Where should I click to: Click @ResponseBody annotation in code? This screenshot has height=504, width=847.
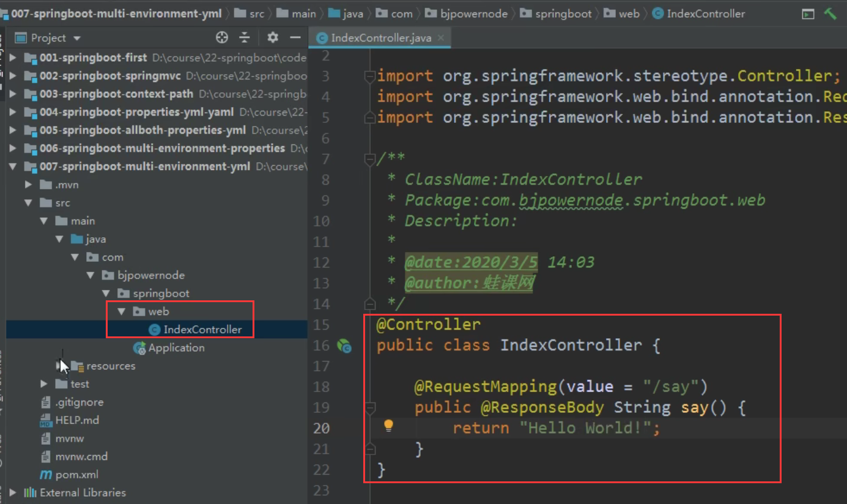[x=541, y=407]
